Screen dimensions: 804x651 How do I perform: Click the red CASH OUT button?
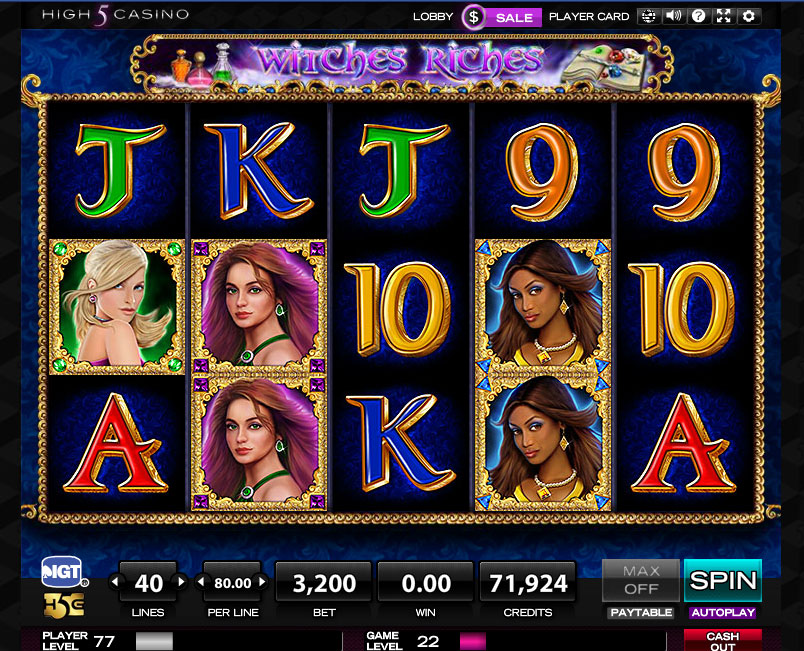722,641
